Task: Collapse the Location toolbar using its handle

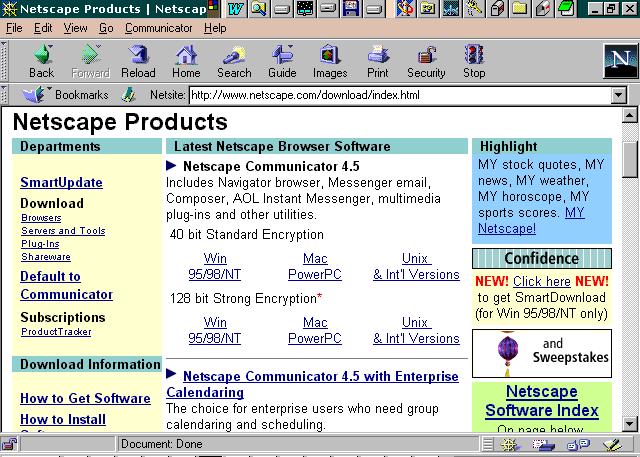Action: [x=4, y=95]
